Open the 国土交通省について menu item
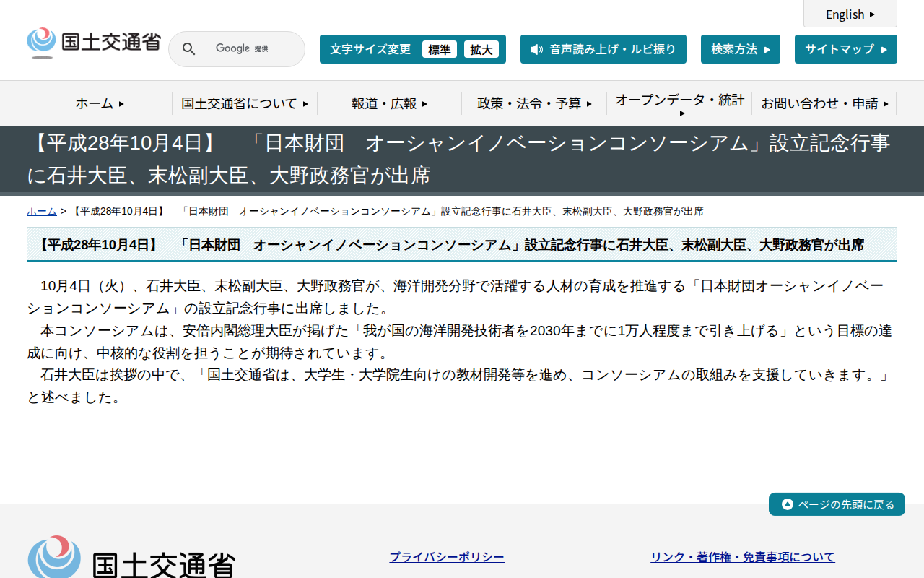 243,103
